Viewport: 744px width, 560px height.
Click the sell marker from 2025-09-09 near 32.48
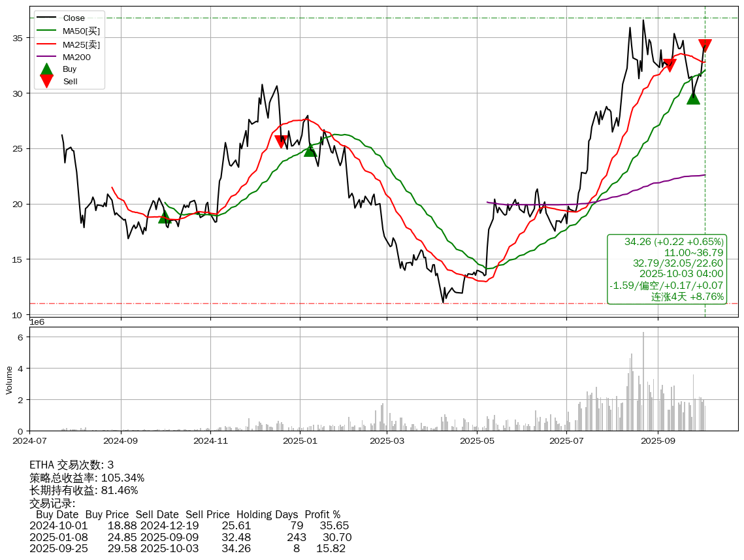tap(669, 65)
